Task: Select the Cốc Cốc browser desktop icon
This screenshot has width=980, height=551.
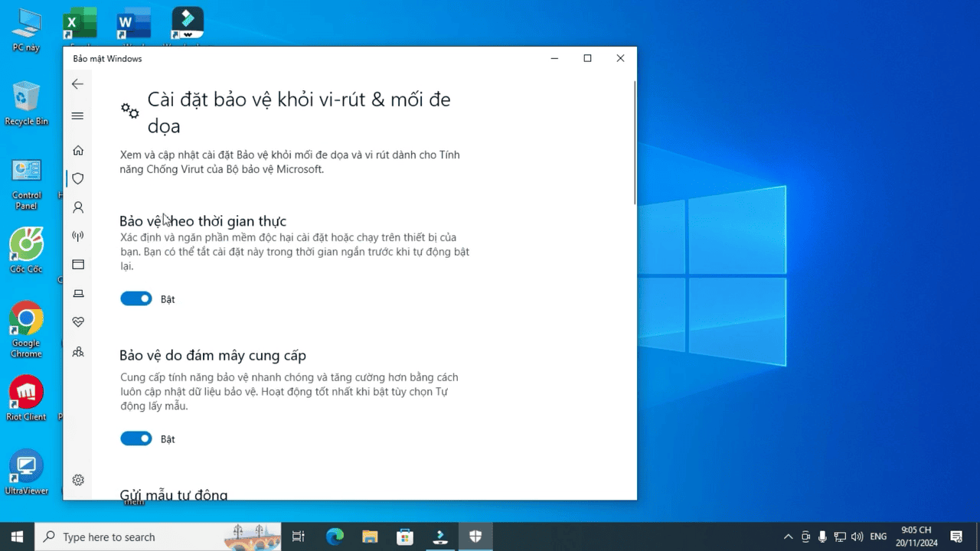Action: click(x=26, y=250)
